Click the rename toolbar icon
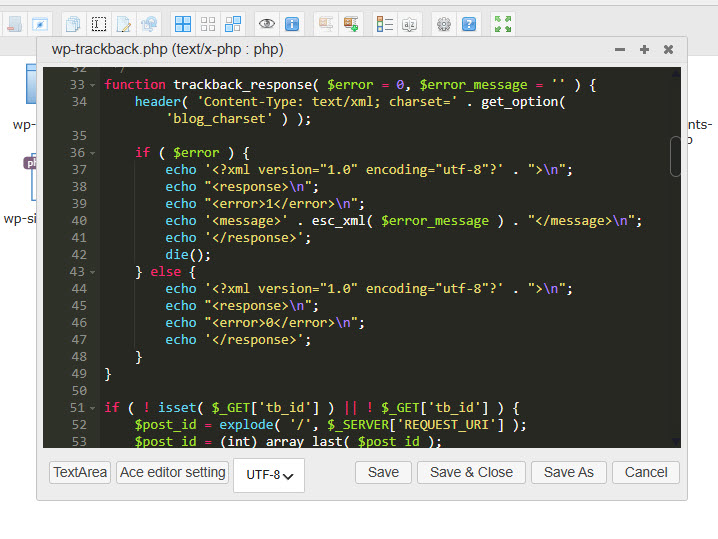This screenshot has width=718, height=539. click(98, 24)
